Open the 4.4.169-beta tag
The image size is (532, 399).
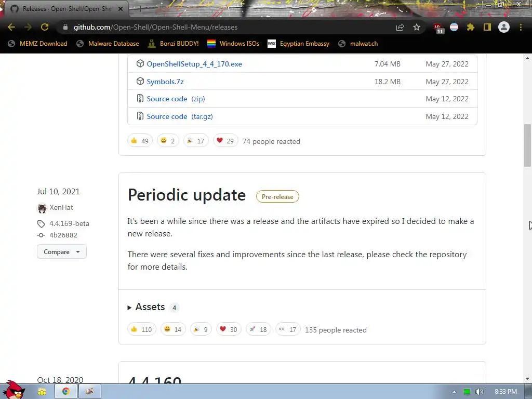click(69, 223)
